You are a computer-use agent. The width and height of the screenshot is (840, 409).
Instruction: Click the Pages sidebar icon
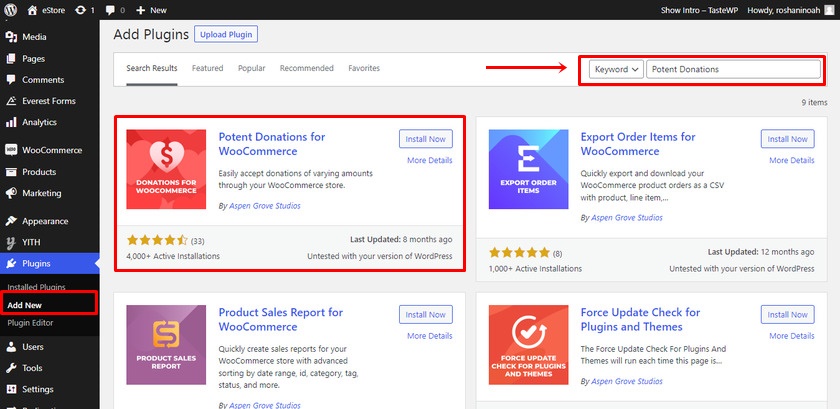coord(11,58)
